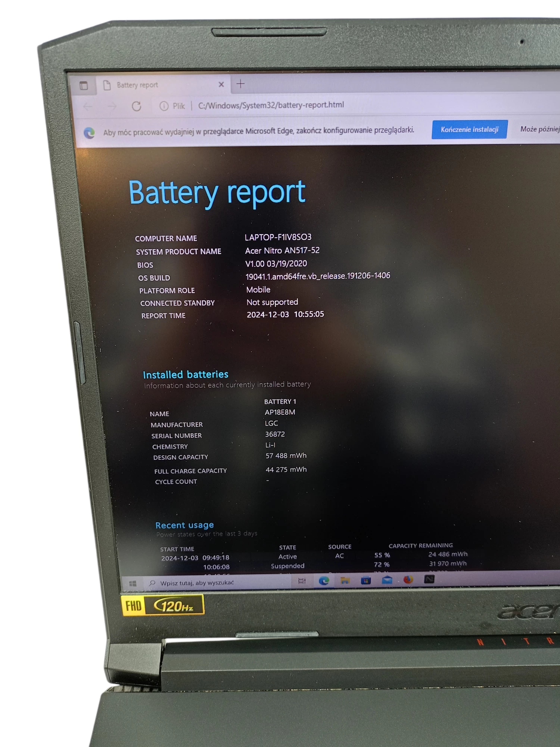Open File Explorer from the taskbar
560x747 pixels.
click(345, 580)
